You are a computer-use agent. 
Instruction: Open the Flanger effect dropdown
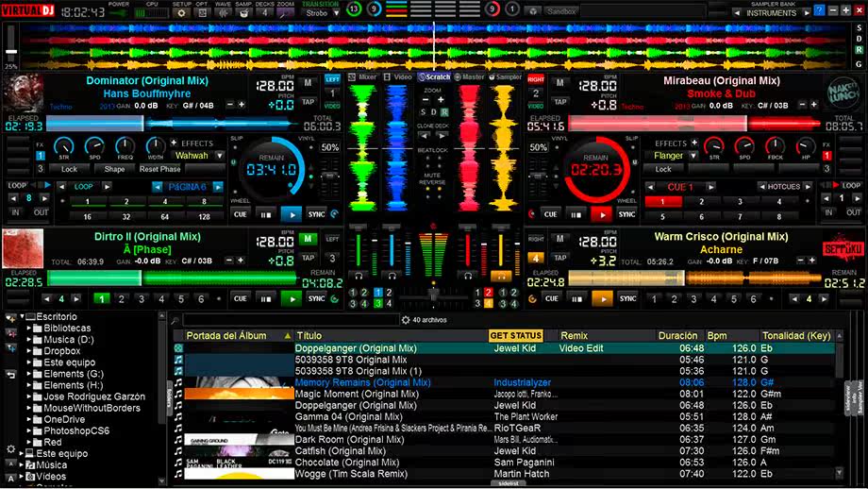693,156
